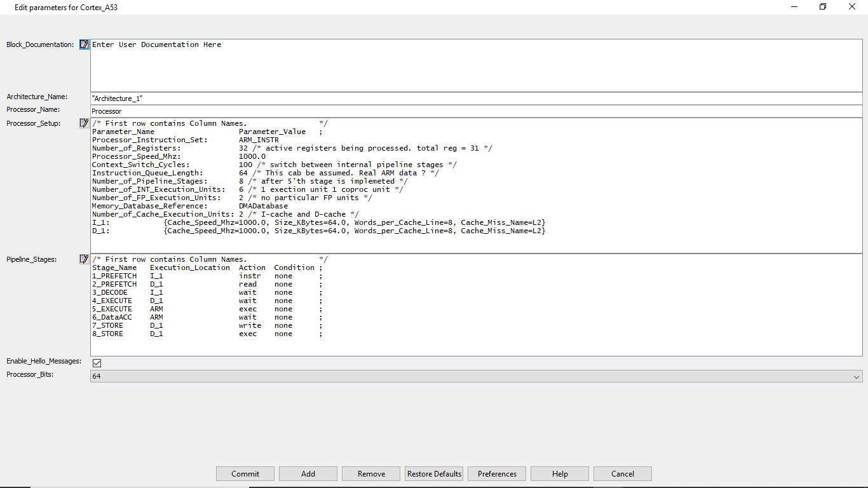868x488 pixels.
Task: Click the Pipeline_Stages edit icon
Action: click(x=85, y=259)
